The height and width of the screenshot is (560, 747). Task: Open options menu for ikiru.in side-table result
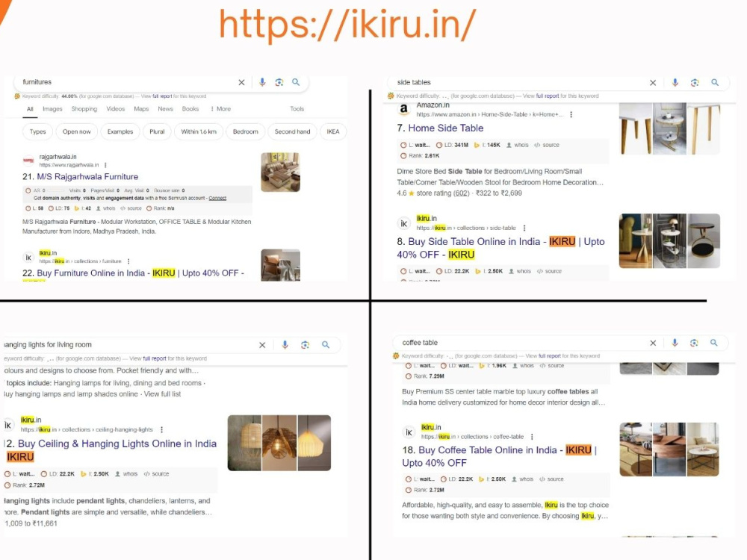tap(524, 228)
